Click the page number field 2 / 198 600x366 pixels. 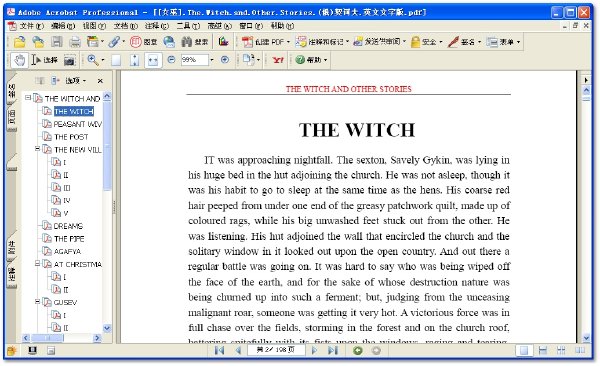[276, 350]
